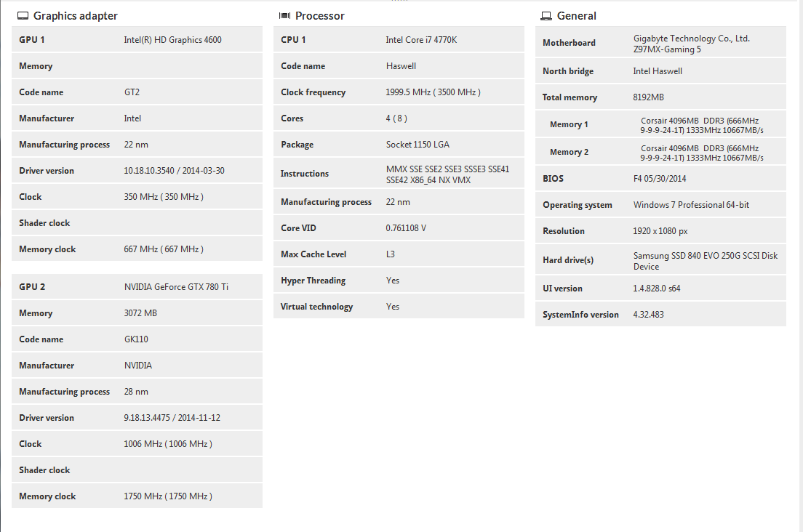Click the GPU 1 Intel HD Graphics 4600 row

(137, 39)
